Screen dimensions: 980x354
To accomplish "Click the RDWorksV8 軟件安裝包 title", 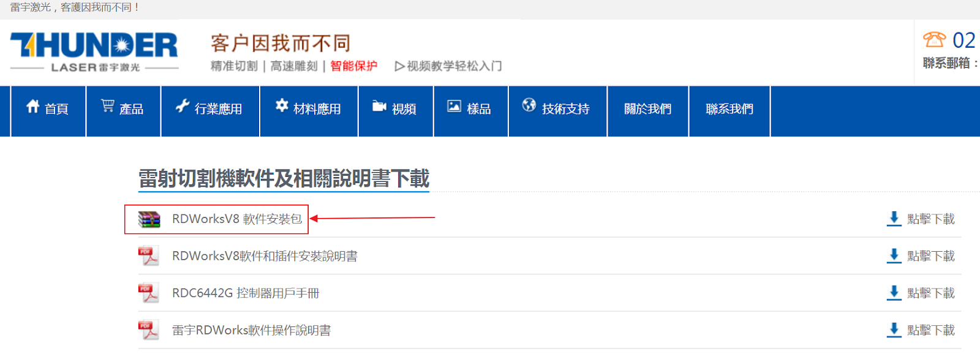I will [237, 219].
